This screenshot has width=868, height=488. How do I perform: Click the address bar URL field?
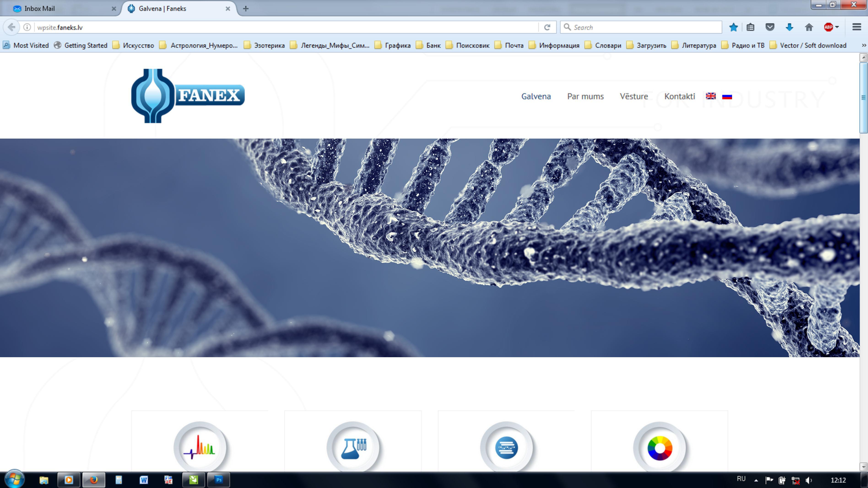point(287,27)
